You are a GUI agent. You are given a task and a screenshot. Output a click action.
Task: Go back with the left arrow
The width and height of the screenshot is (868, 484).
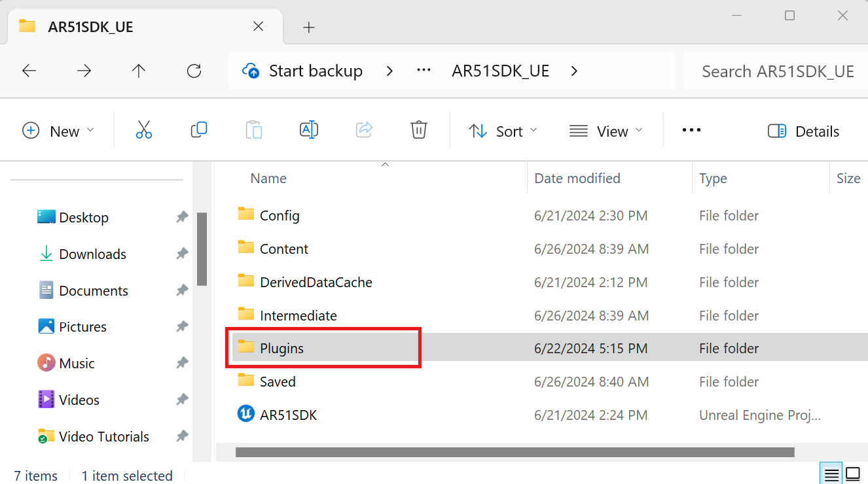click(29, 71)
